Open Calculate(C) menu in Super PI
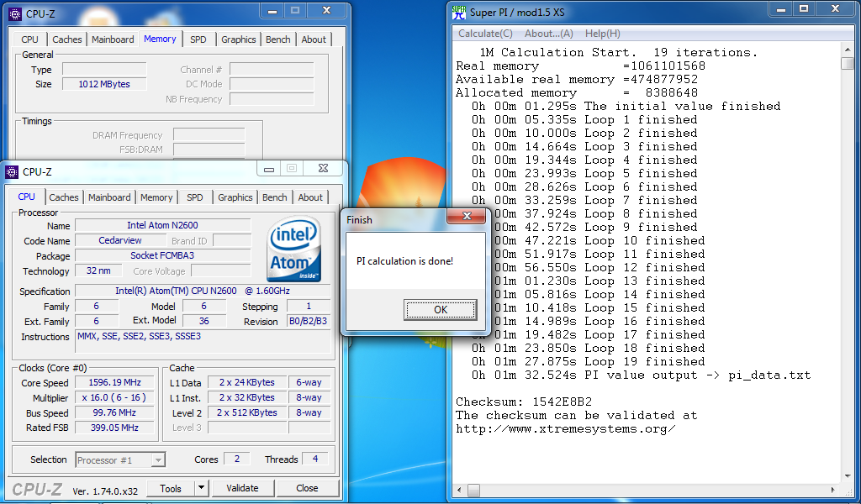The width and height of the screenshot is (861, 504). [x=485, y=34]
